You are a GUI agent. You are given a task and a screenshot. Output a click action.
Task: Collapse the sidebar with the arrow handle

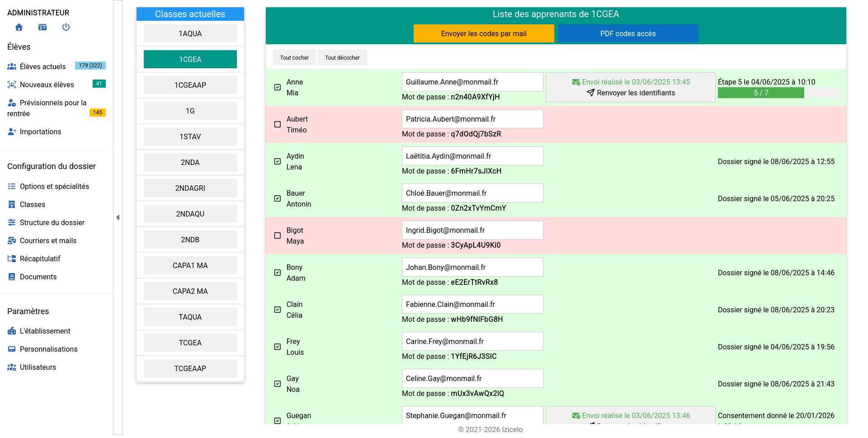click(118, 217)
